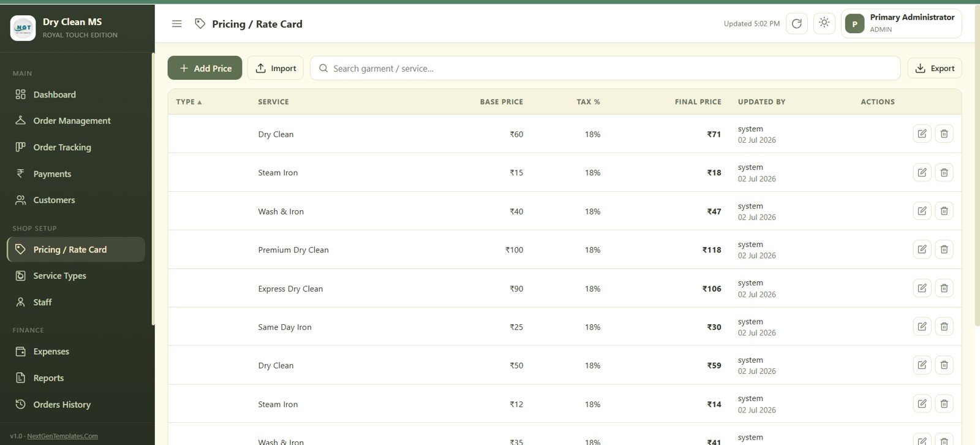Screen dimensions: 980x445
Task: Click the Updated 5:02 PM text
Action: click(752, 24)
